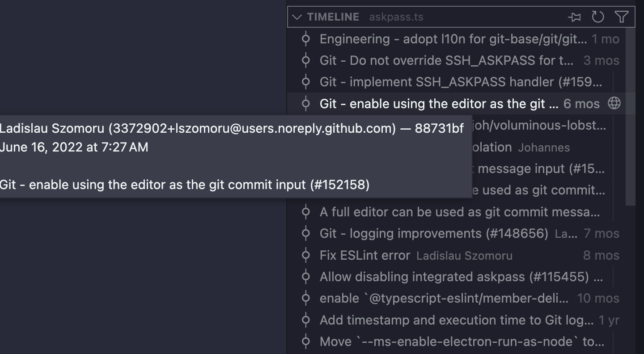Pin the Timeline view
The image size is (644, 354).
point(575,17)
